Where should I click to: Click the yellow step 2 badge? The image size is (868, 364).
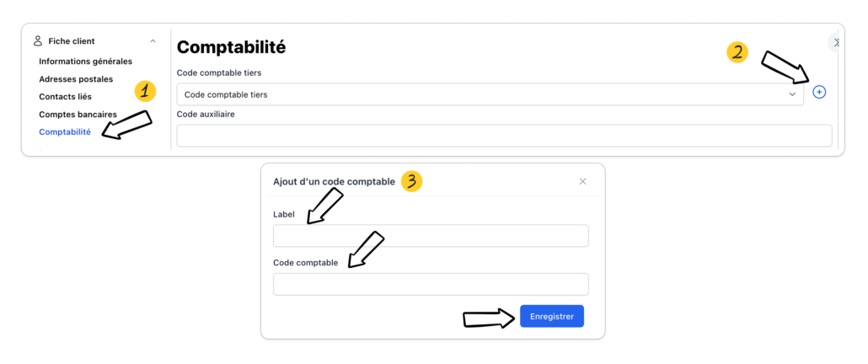click(x=737, y=52)
